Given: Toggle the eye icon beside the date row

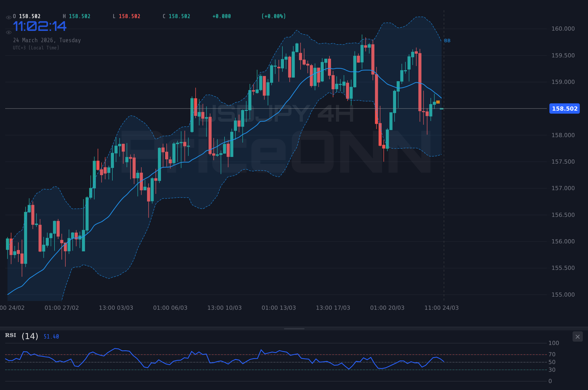Looking at the screenshot, I should coord(8,32).
